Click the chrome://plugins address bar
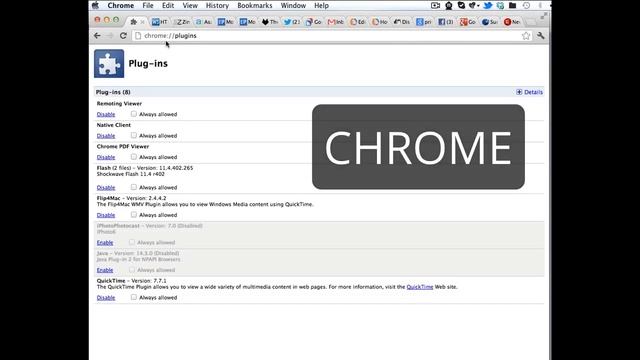The image size is (640, 360). tap(331, 36)
